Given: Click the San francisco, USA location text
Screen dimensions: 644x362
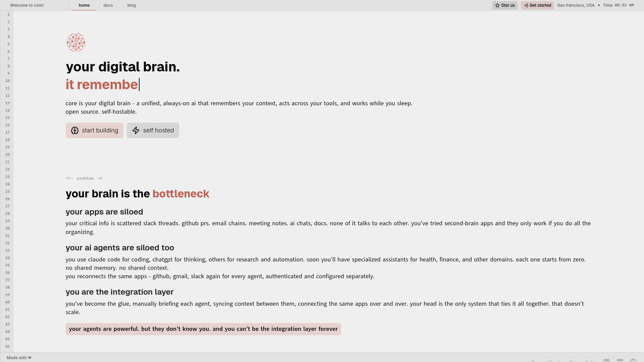Looking at the screenshot, I should (576, 5).
